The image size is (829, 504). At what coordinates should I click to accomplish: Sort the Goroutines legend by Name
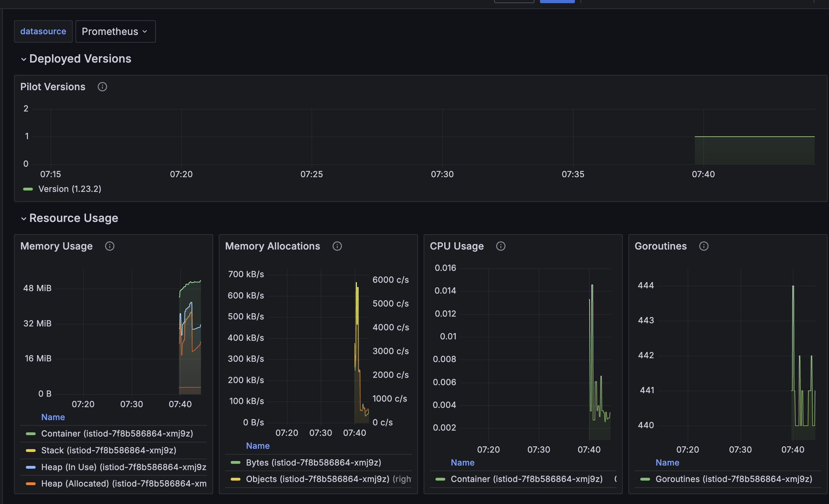pyautogui.click(x=667, y=462)
